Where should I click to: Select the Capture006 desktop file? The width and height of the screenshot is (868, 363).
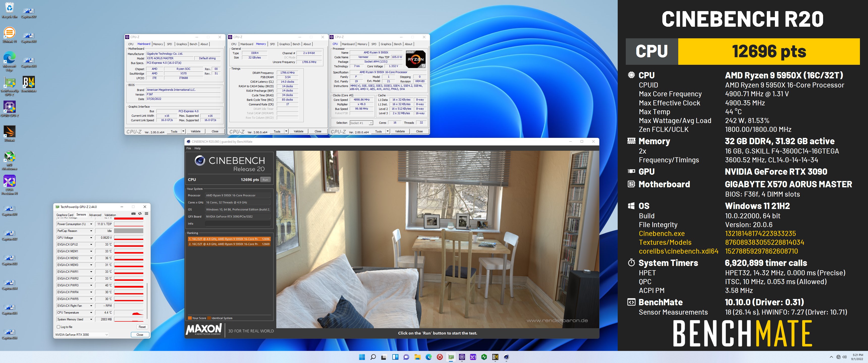tap(9, 334)
